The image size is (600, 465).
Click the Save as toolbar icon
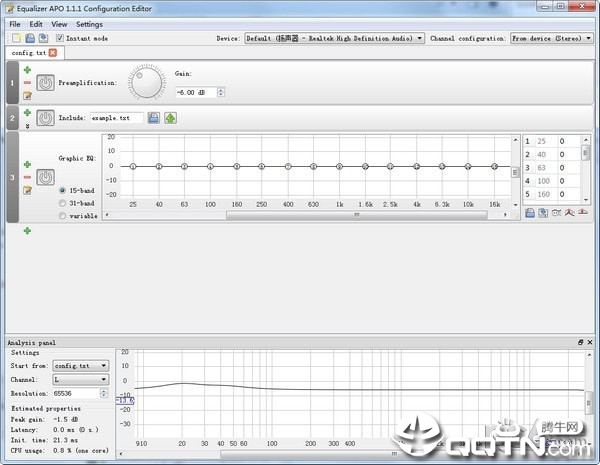click(43, 38)
